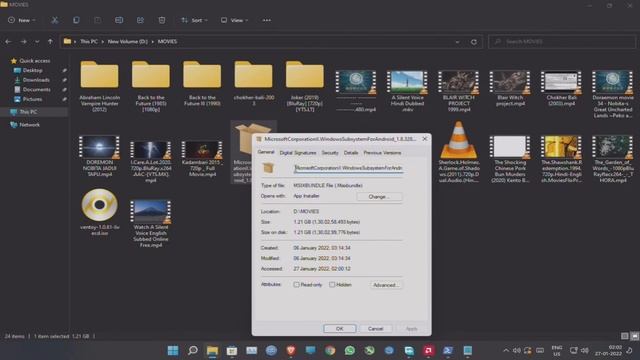This screenshot has width=640, height=360.
Task: Click the Cut icon in toolbar
Action: pos(55,20)
